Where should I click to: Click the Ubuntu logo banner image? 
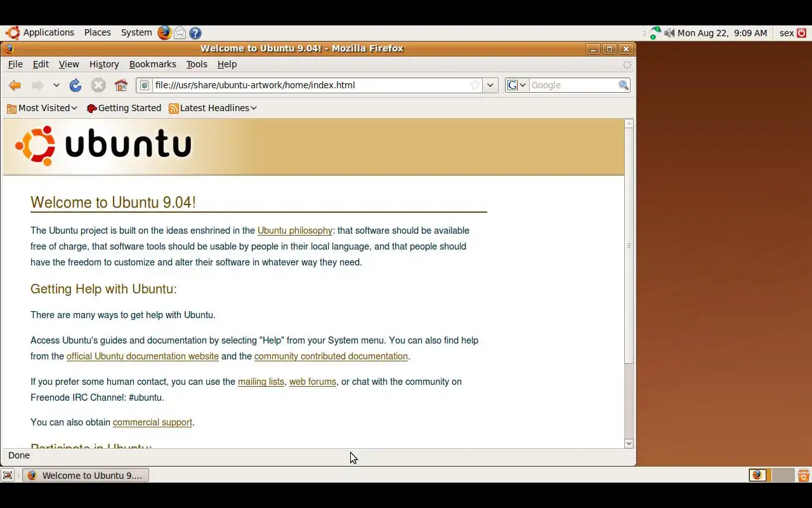point(103,146)
